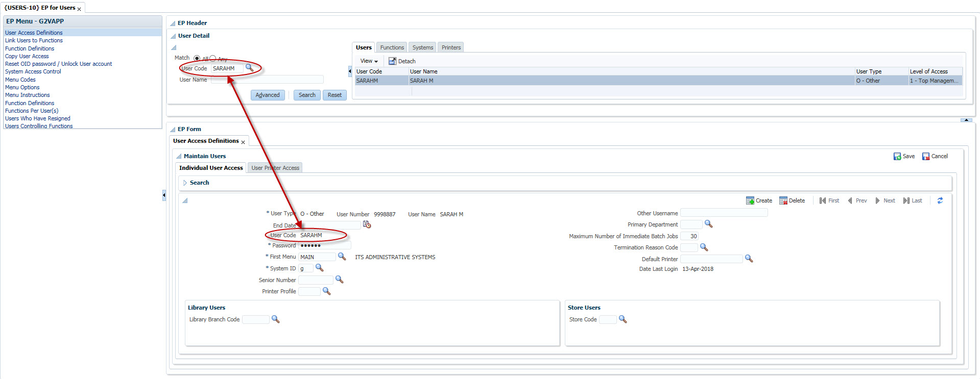Click the refresh icon beside Last
Screen dimensions: 980x379
(x=940, y=200)
